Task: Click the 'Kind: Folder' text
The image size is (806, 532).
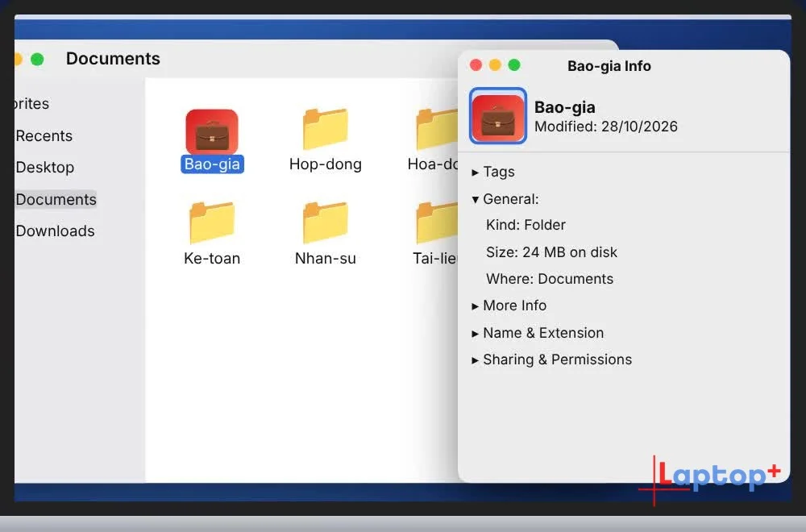Action: (x=526, y=225)
